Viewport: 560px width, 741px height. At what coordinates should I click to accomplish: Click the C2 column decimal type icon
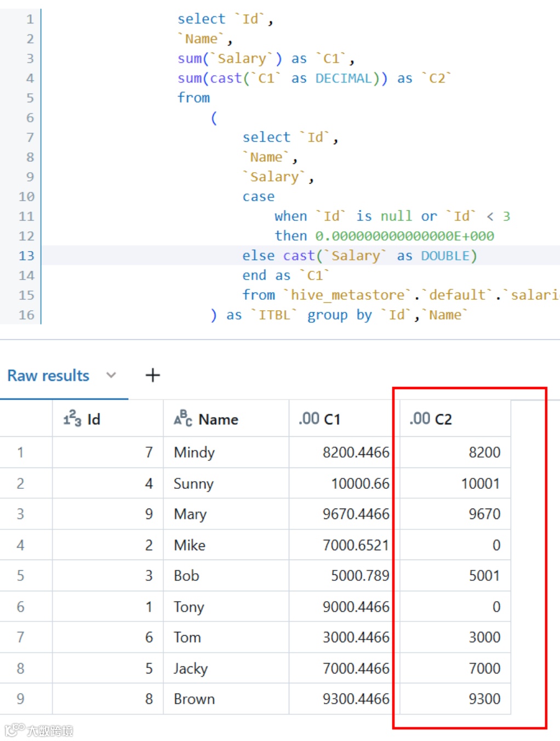coord(420,419)
